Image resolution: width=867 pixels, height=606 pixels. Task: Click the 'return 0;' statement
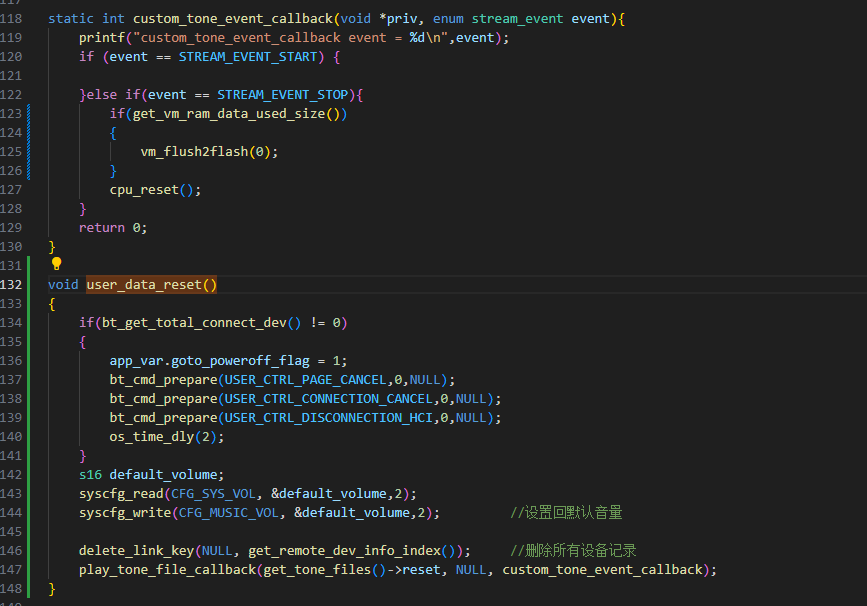point(113,228)
